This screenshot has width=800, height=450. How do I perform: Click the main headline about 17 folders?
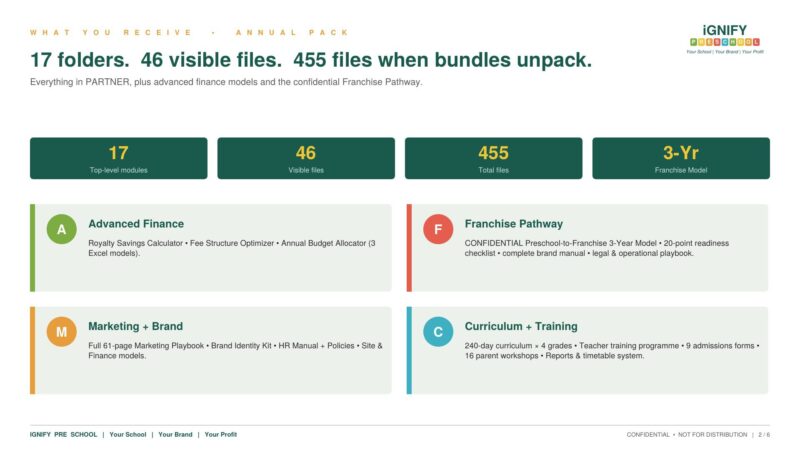tap(311, 60)
